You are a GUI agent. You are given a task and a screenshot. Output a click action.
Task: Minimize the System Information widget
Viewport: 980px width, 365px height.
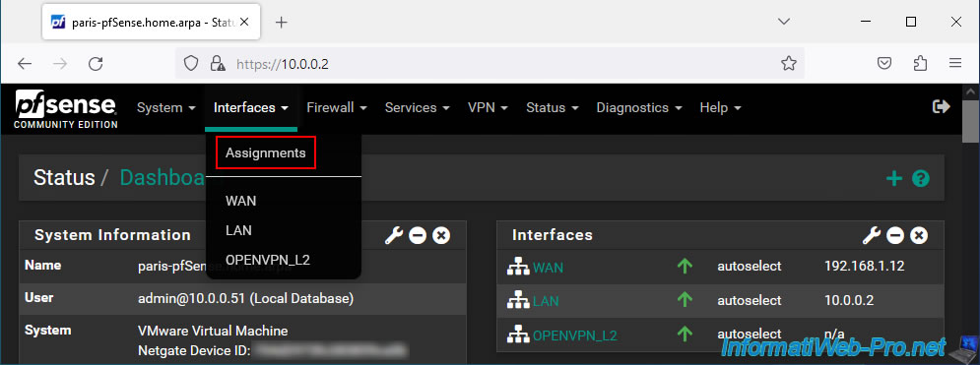coord(418,235)
